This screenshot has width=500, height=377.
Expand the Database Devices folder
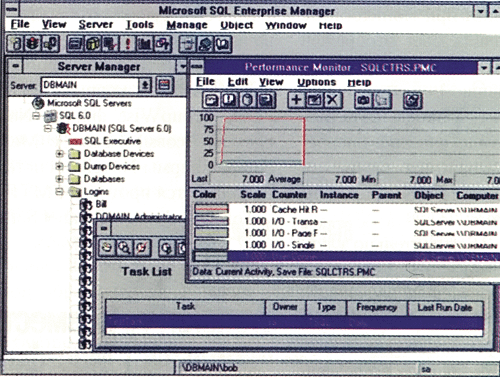pyautogui.click(x=60, y=154)
